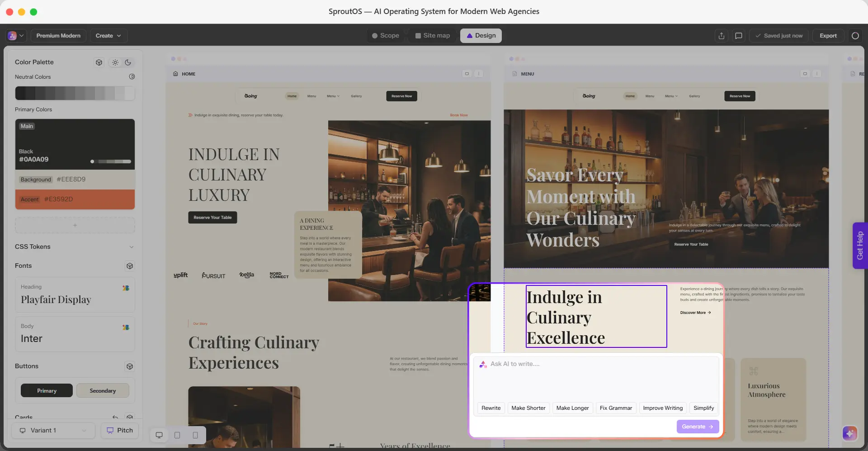Click the HOME page house icon
The height and width of the screenshot is (451, 868).
pos(175,74)
